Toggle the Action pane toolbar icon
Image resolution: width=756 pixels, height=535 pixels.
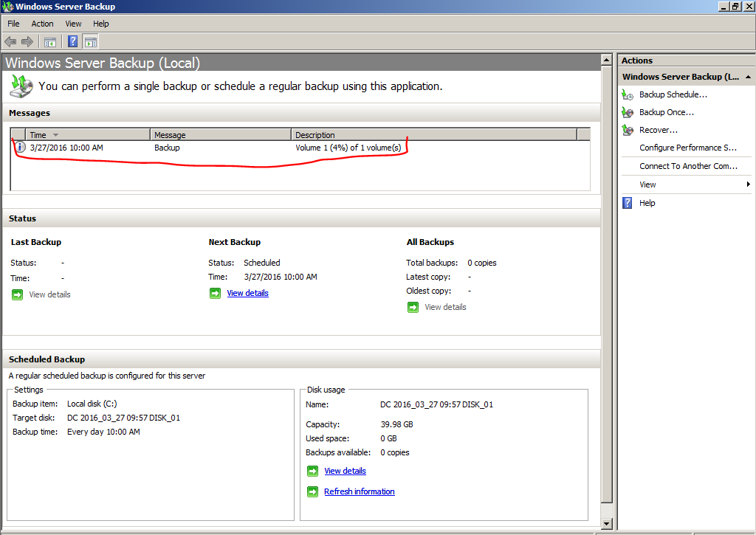91,42
